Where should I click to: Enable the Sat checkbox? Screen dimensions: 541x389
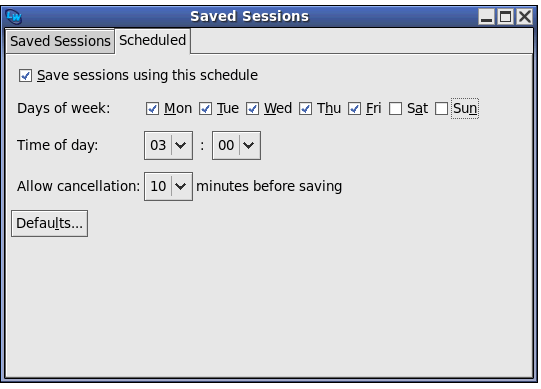coord(395,109)
